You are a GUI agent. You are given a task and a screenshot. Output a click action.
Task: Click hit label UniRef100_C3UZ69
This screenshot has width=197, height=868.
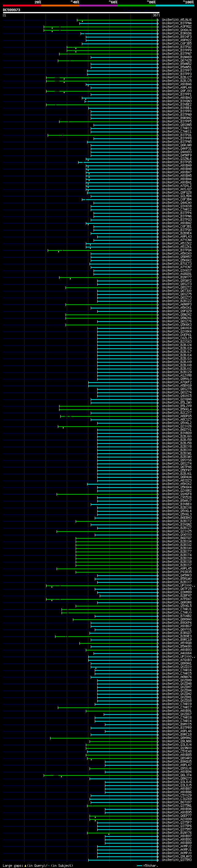click(x=176, y=799)
